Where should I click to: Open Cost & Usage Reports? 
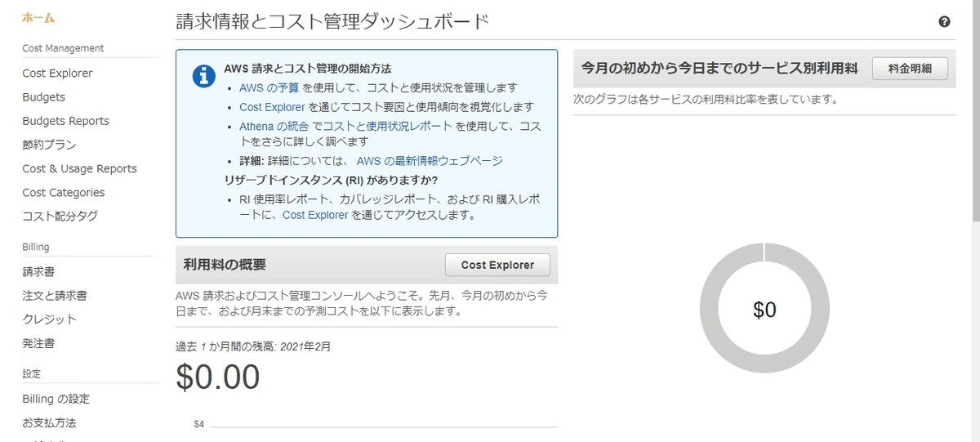(79, 168)
